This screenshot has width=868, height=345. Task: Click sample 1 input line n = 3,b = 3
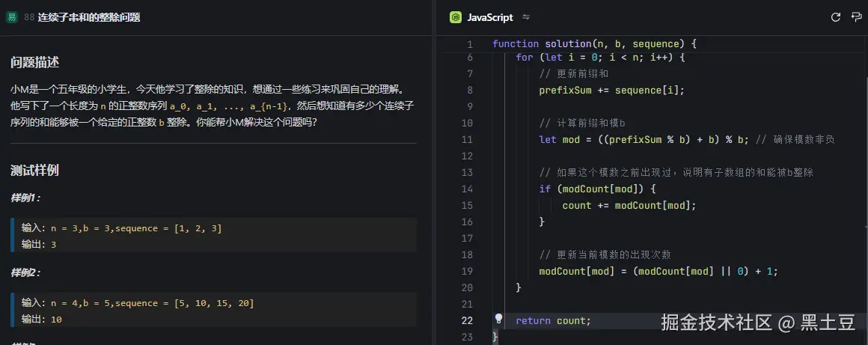pos(122,228)
